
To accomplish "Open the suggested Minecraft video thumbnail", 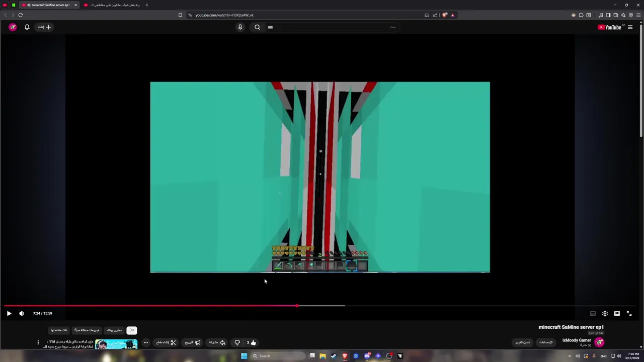I will tap(116, 344).
